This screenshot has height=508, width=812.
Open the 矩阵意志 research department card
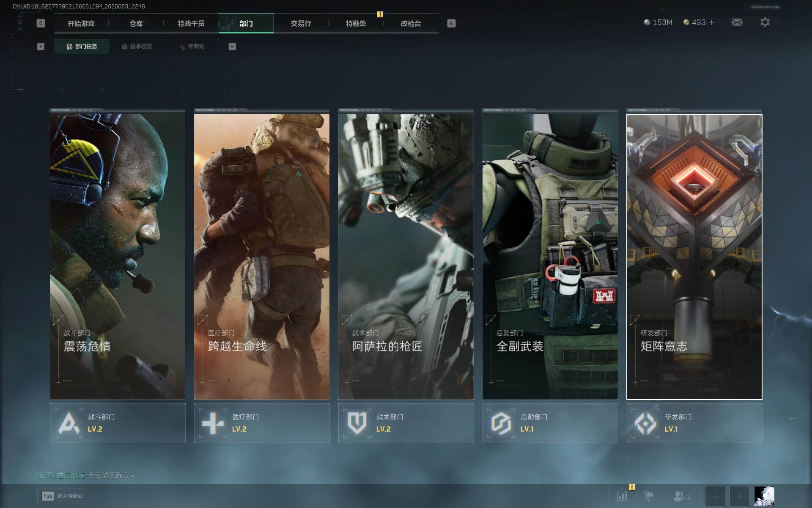(x=694, y=257)
